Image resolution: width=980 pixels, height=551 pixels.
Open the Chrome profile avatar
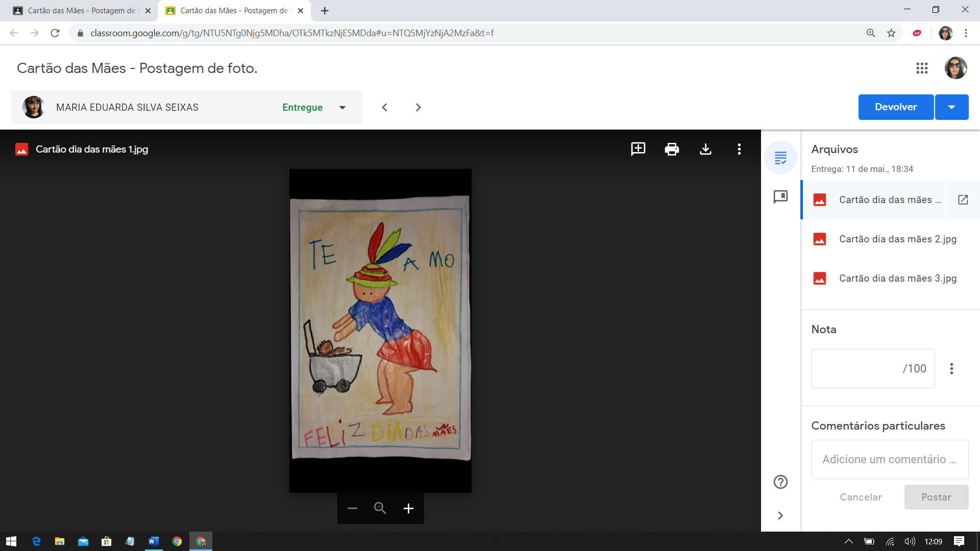945,33
